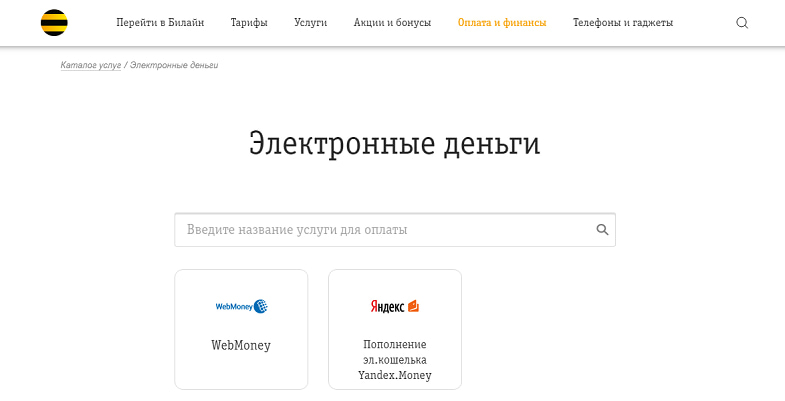Image resolution: width=785 pixels, height=401 pixels.
Task: Select Оплата и финансы menu item
Action: coord(502,23)
